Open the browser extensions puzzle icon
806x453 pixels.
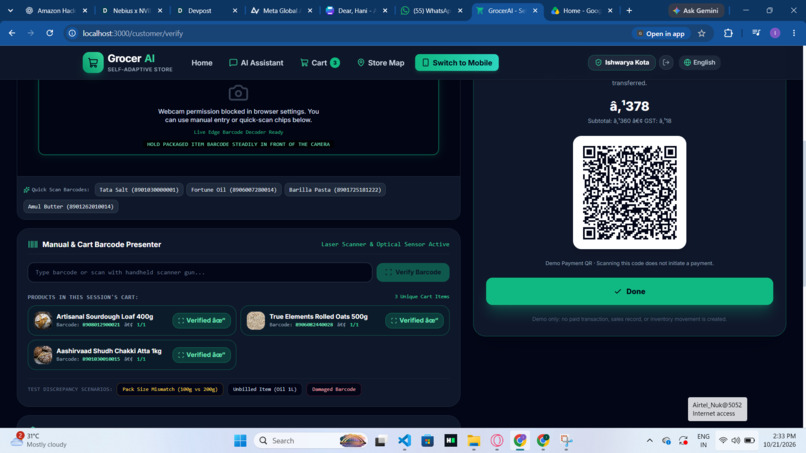tap(728, 33)
